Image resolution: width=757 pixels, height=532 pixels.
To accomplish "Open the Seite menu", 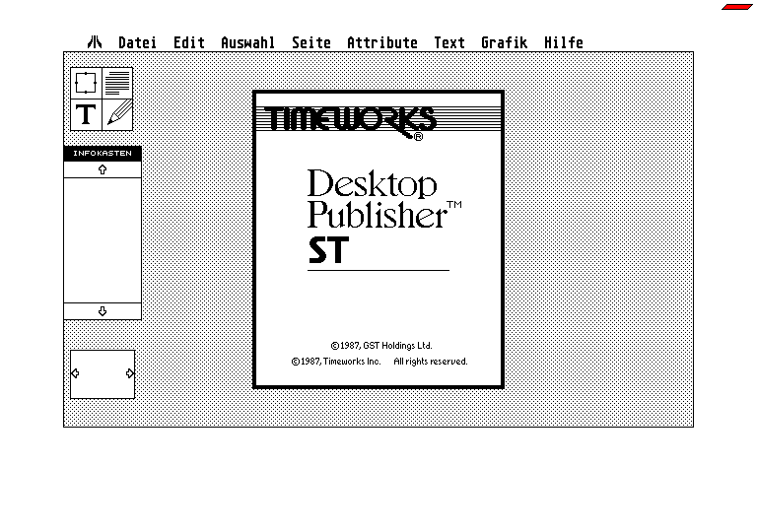I will [x=310, y=42].
